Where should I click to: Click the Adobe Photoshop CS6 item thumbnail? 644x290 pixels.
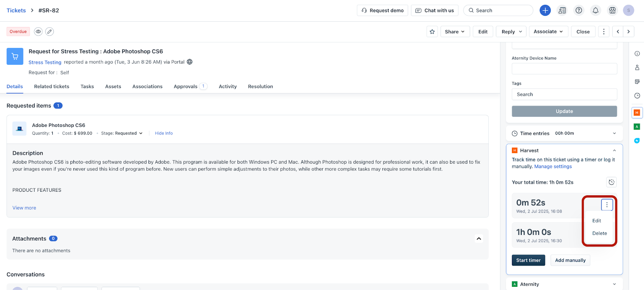pyautogui.click(x=19, y=129)
